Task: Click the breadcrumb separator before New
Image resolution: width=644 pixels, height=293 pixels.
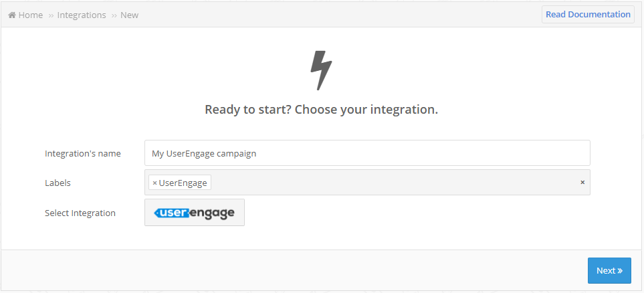Action: [114, 15]
